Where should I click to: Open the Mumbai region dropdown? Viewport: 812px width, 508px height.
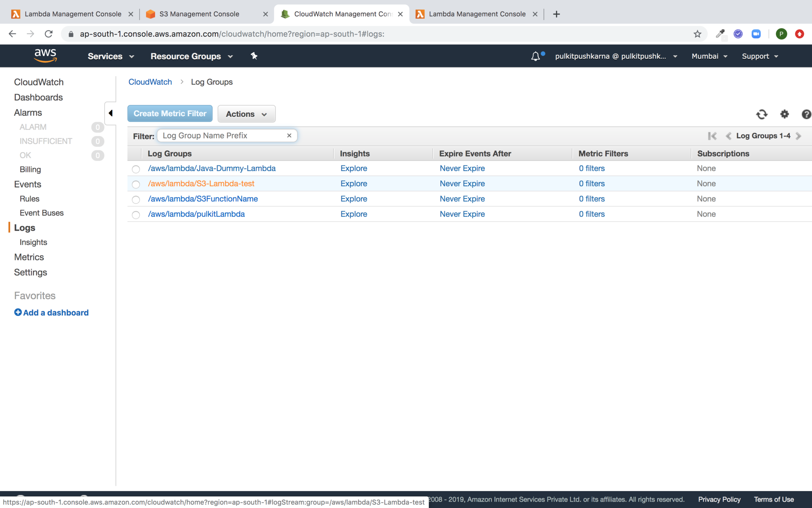tap(709, 56)
